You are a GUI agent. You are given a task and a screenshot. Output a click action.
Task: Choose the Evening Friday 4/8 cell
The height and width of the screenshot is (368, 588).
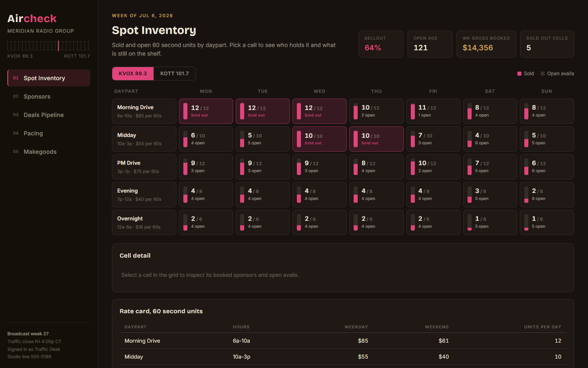[433, 195]
